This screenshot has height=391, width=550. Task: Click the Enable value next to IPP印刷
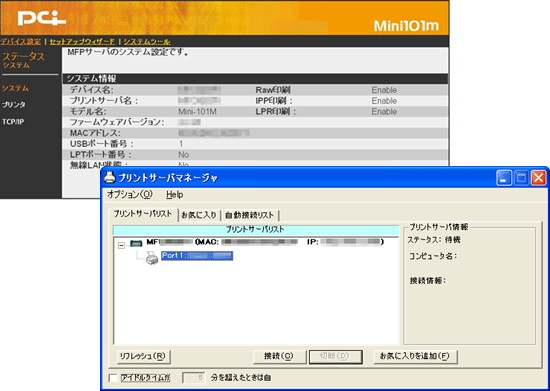point(384,101)
